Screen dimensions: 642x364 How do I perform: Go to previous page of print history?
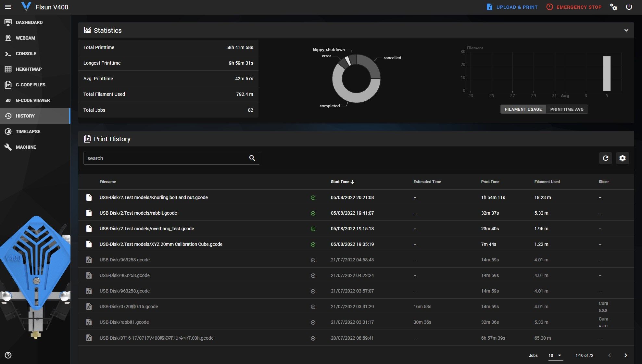tap(610, 355)
